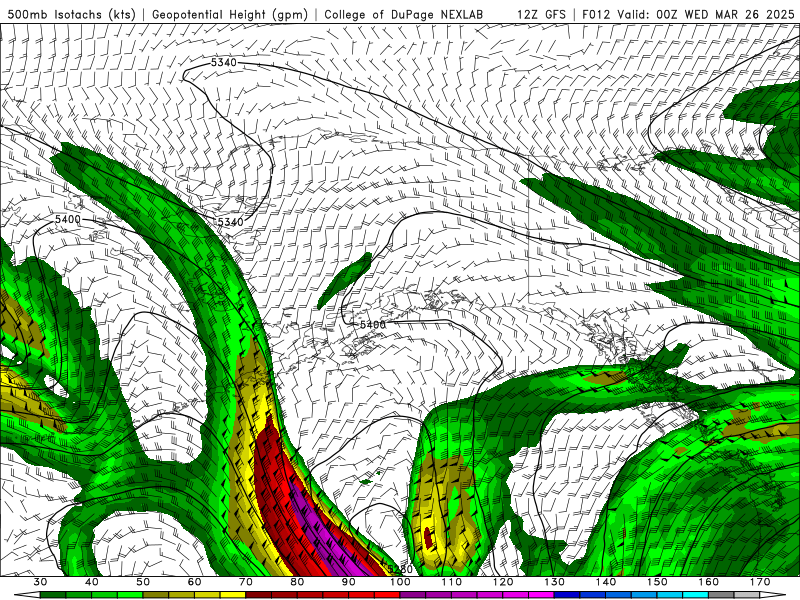Click the olive swatch just after 50

[x=156, y=595]
